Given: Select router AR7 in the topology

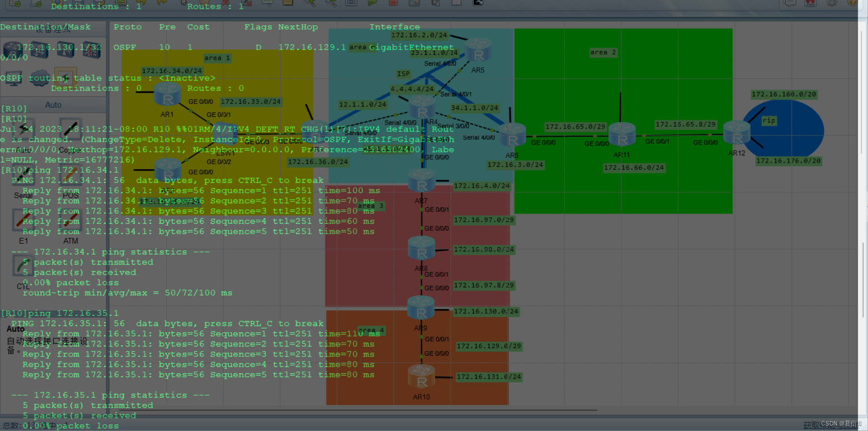Looking at the screenshot, I should [421, 180].
